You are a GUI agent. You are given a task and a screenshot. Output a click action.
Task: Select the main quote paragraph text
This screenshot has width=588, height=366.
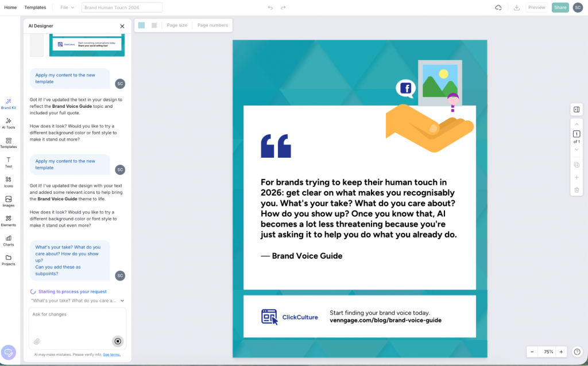358,209
